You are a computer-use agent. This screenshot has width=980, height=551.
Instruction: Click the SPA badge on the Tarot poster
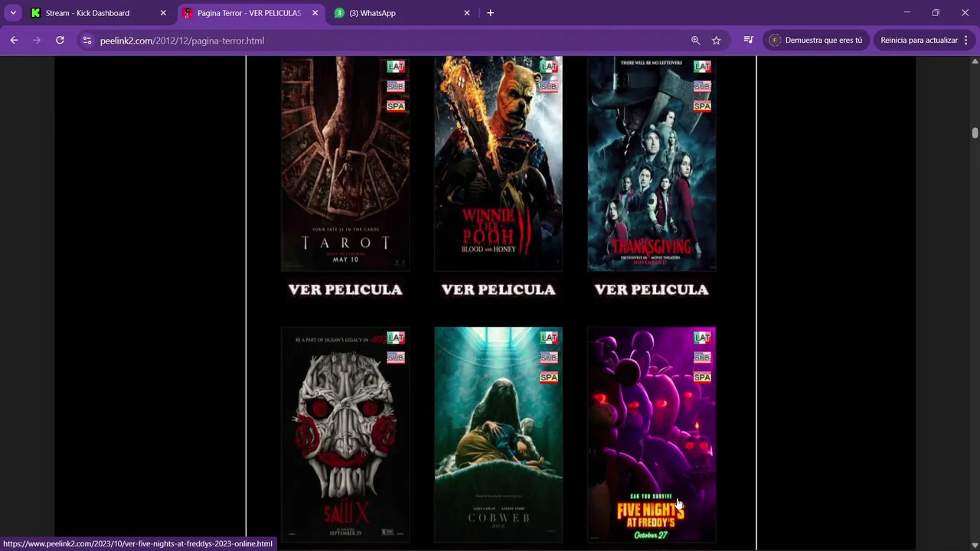[x=396, y=106]
